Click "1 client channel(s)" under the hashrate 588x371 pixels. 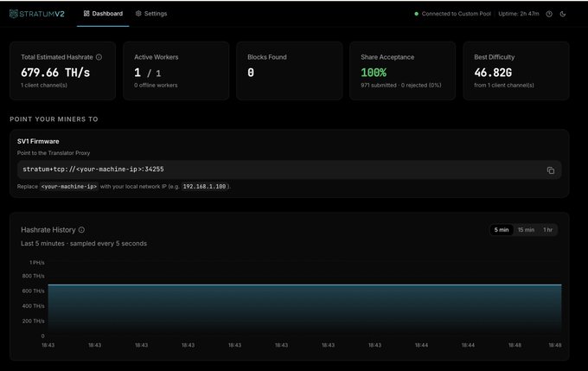(44, 85)
